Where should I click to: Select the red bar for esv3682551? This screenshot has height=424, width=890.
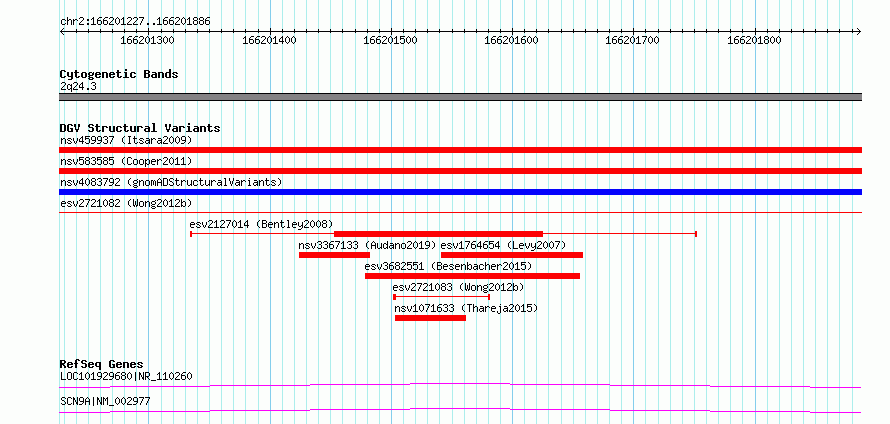click(x=472, y=276)
